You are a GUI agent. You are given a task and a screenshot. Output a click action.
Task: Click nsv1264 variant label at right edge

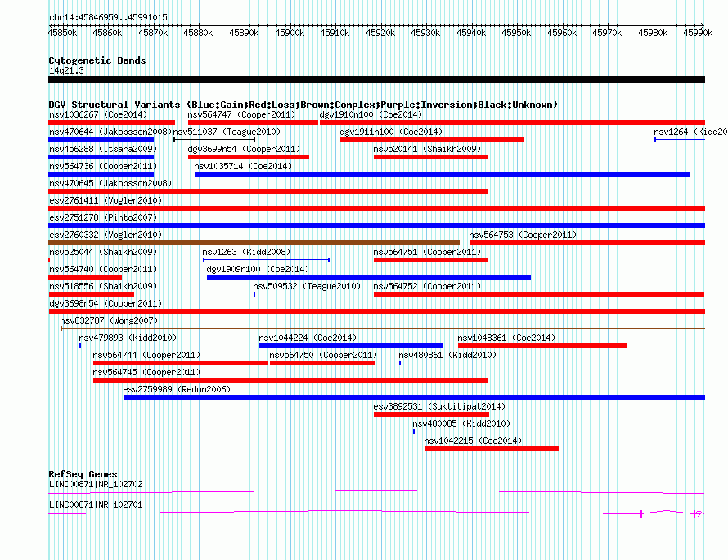[x=690, y=132]
